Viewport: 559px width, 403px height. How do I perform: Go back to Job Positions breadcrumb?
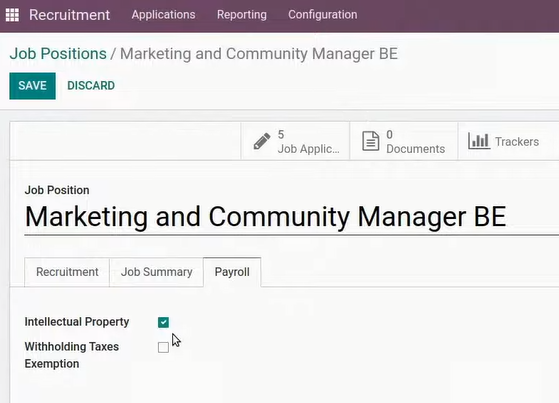(58, 54)
